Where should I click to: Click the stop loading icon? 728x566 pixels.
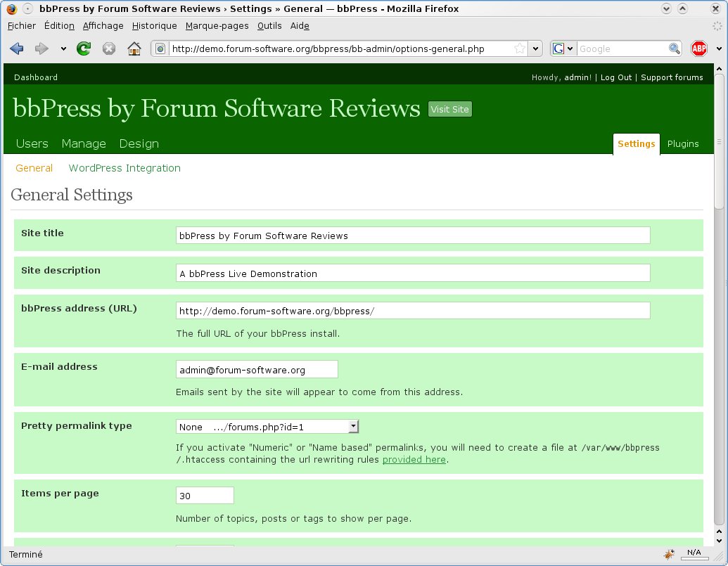coord(108,49)
